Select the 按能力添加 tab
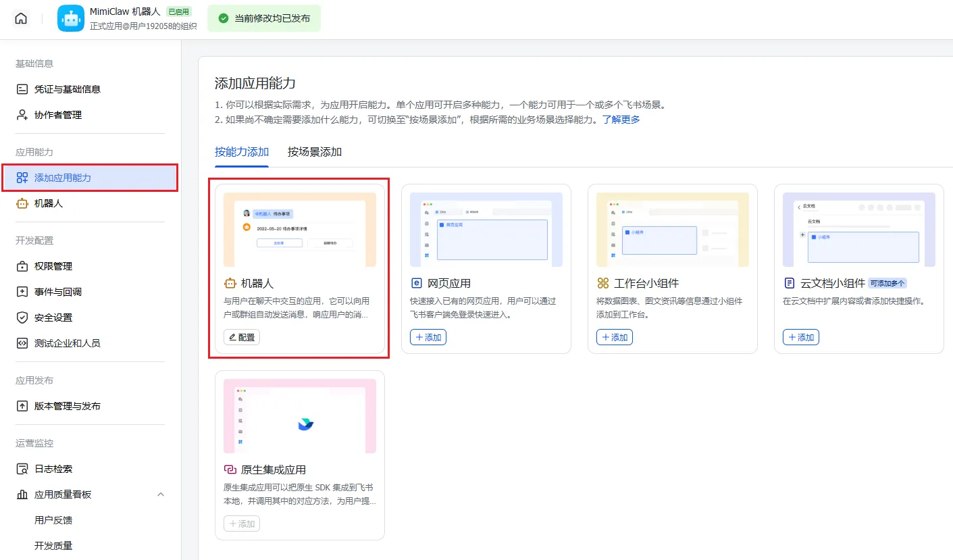 pyautogui.click(x=242, y=152)
